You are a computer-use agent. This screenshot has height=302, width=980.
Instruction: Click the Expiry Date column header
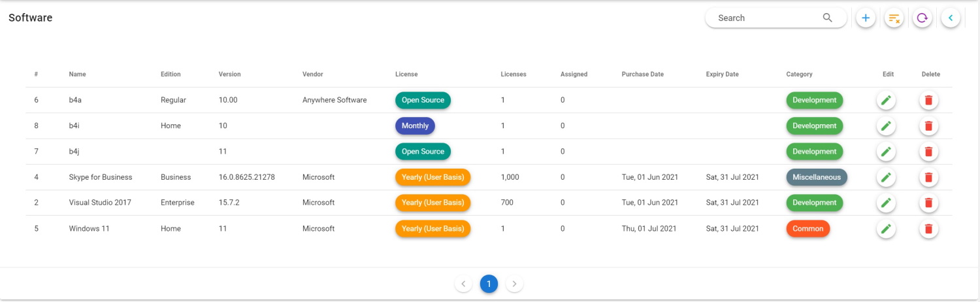[722, 75]
